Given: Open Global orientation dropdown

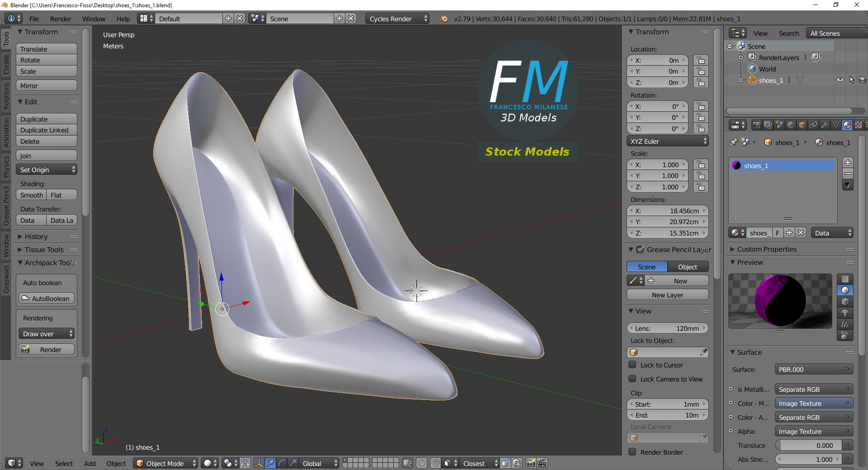Looking at the screenshot, I should (x=319, y=463).
